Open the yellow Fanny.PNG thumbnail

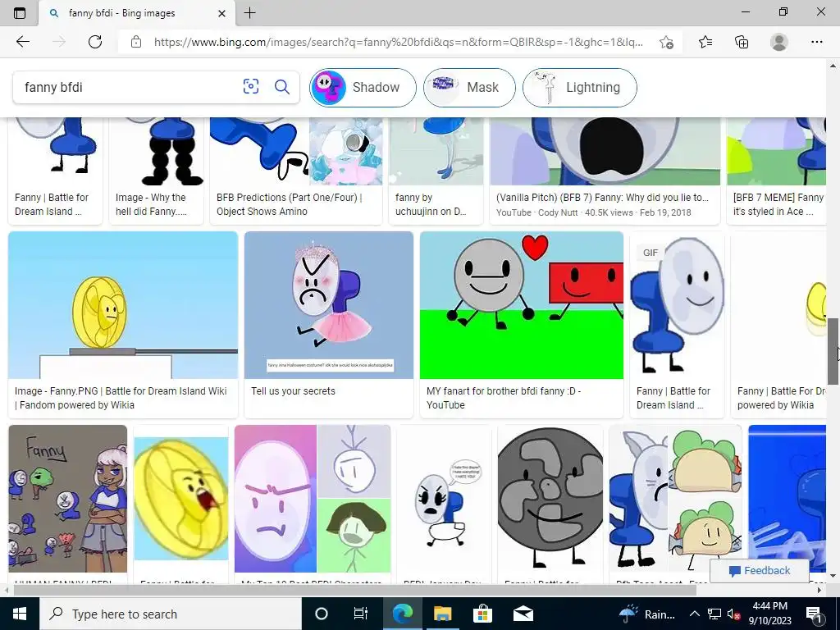pyautogui.click(x=123, y=305)
